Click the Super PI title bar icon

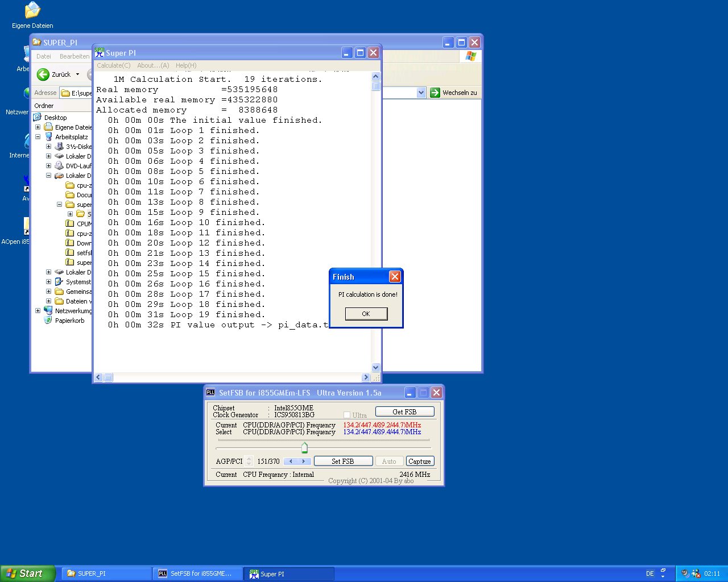(100, 52)
